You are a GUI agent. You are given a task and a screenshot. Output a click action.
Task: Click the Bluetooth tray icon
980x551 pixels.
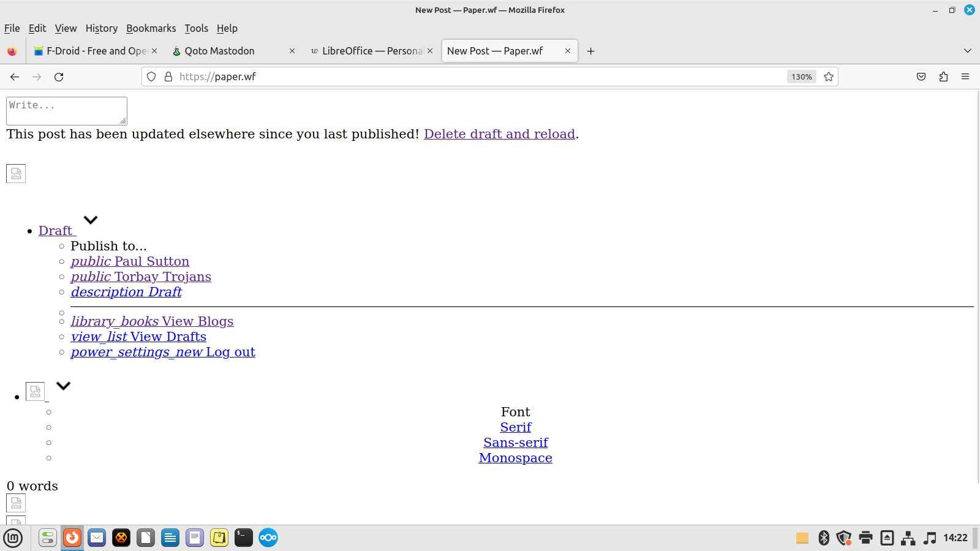pyautogui.click(x=824, y=538)
